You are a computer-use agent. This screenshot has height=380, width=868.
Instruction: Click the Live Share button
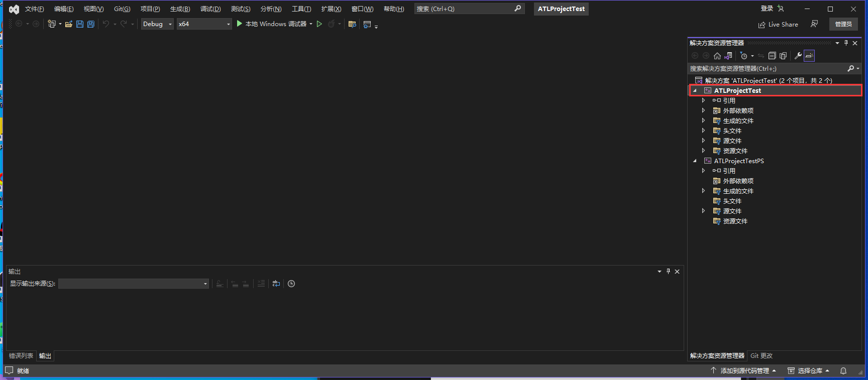778,24
